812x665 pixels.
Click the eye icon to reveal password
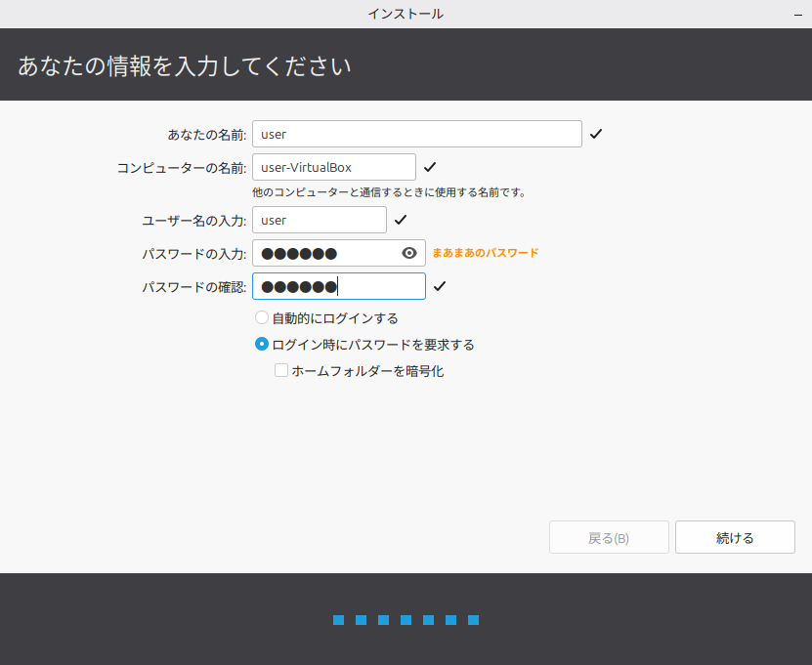(409, 253)
